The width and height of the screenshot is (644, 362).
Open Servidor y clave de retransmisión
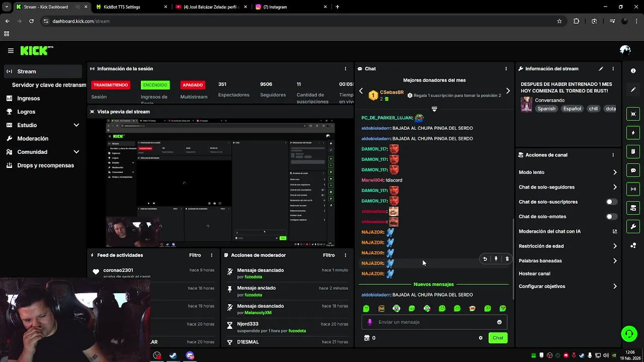[49, 85]
